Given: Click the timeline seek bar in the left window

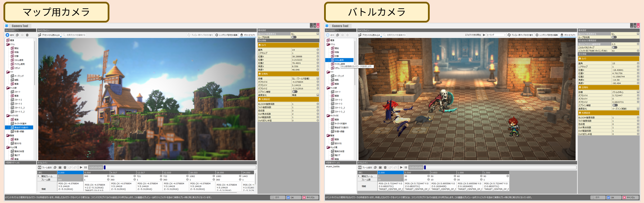Looking at the screenshot, I should coord(180,168).
